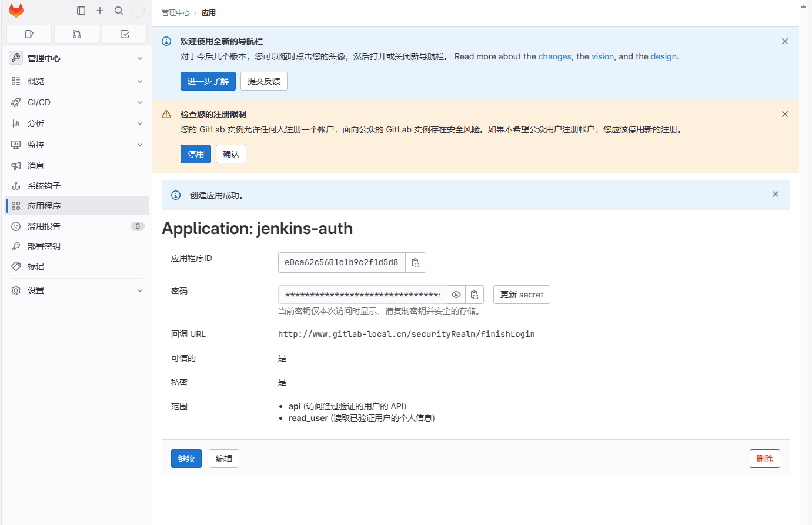Screen dimensions: 812x525
Task: Open 部署密钥 in the sidebar
Action: click(x=77, y=246)
